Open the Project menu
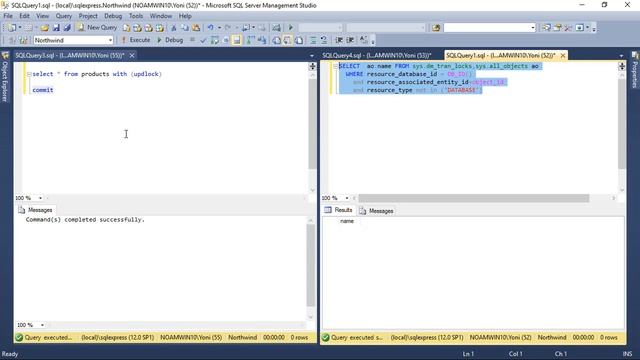 (x=88, y=16)
